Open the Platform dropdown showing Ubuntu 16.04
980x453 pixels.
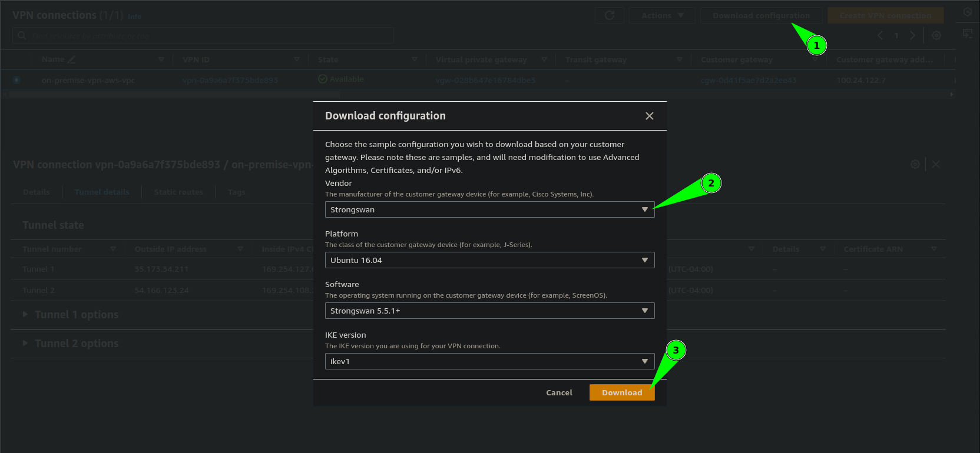point(489,260)
